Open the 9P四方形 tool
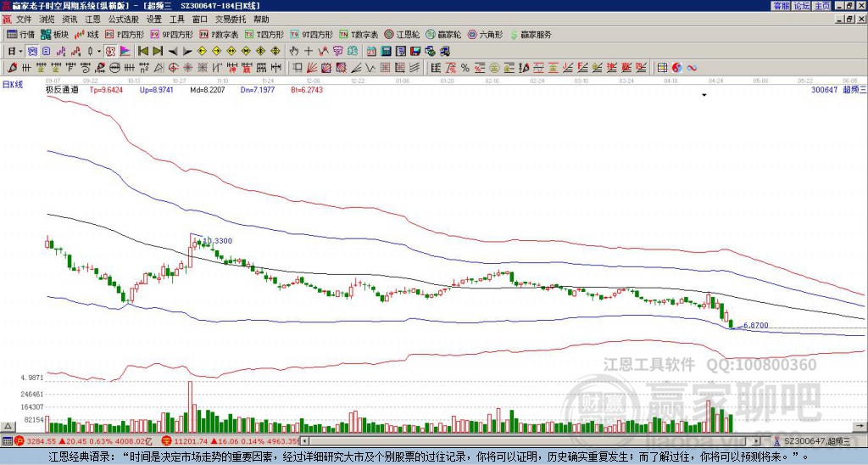 tap(171, 34)
